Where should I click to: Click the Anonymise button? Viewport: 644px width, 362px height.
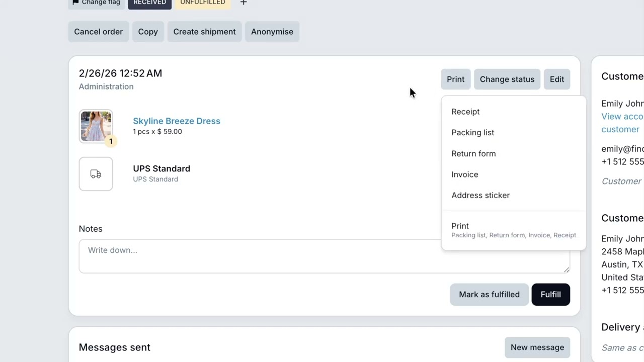tap(272, 32)
